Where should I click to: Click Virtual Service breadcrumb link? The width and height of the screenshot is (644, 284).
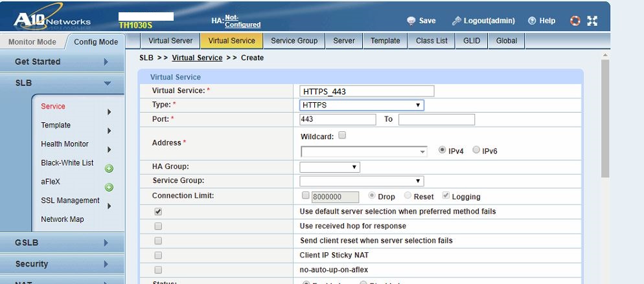point(197,58)
